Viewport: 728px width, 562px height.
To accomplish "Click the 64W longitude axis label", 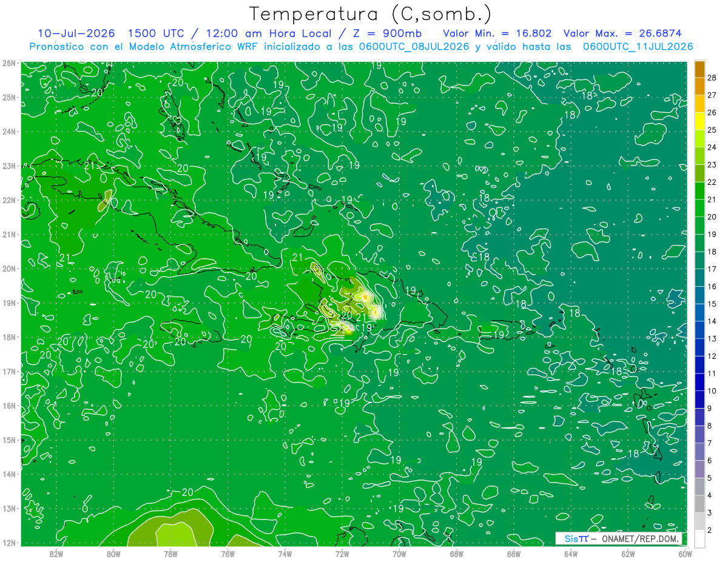I will [571, 554].
